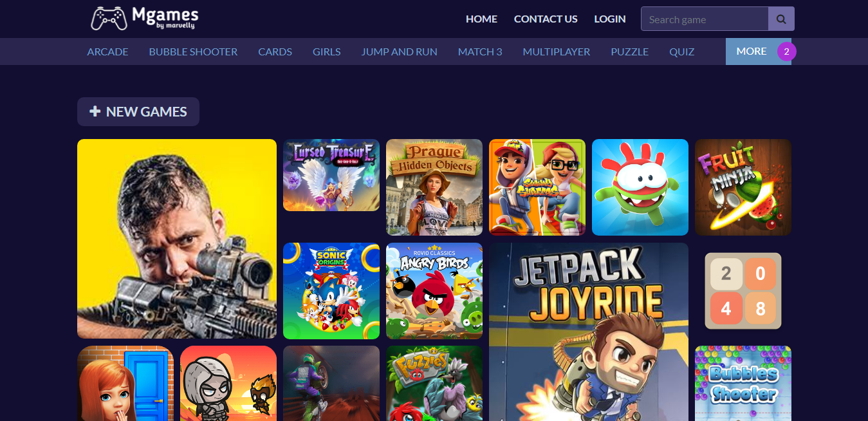Browse the ARCADE category
The image size is (868, 421).
[107, 51]
